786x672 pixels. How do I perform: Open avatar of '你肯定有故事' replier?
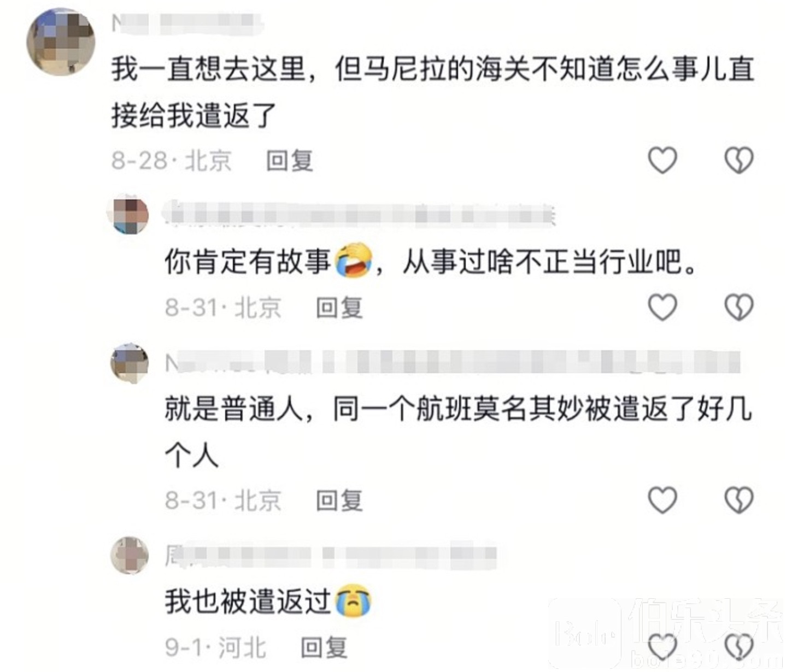click(130, 214)
